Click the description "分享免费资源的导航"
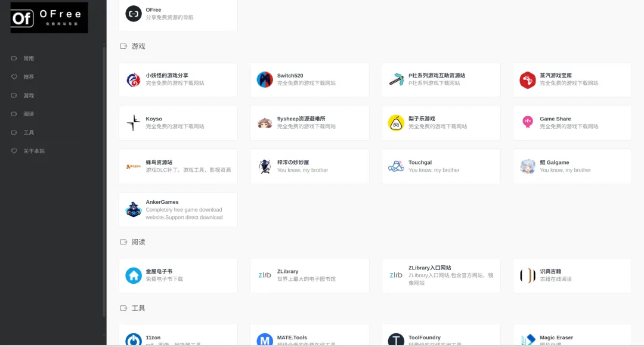The image size is (644, 347). 169,17
